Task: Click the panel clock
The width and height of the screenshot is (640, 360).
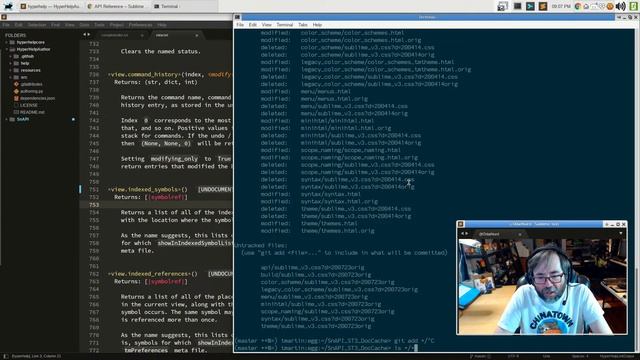Action: [x=561, y=6]
